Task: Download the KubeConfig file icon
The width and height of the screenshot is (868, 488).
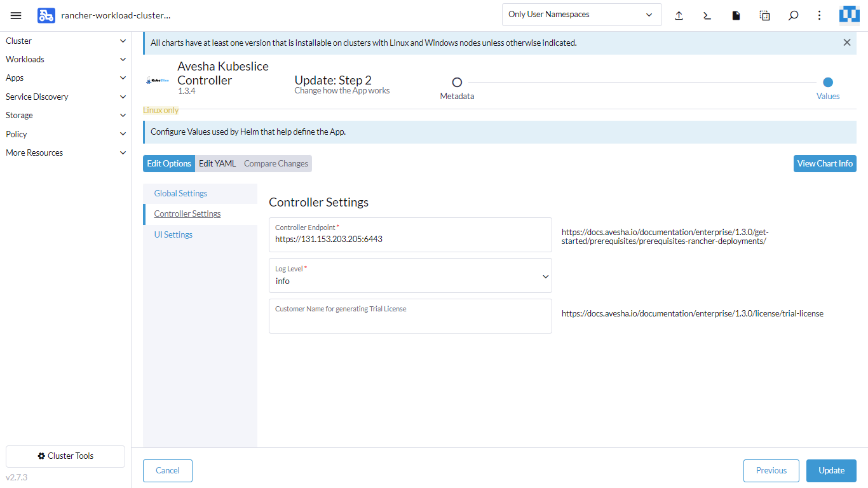Action: pyautogui.click(x=736, y=15)
